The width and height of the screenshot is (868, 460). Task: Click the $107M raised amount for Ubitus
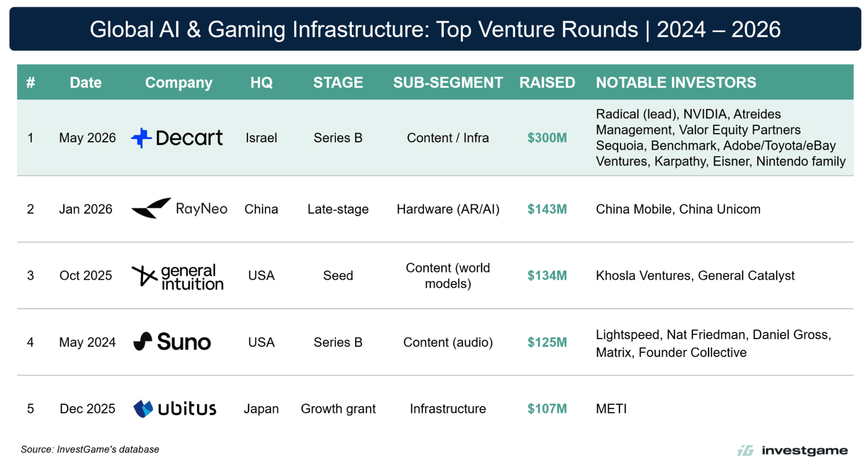point(547,408)
